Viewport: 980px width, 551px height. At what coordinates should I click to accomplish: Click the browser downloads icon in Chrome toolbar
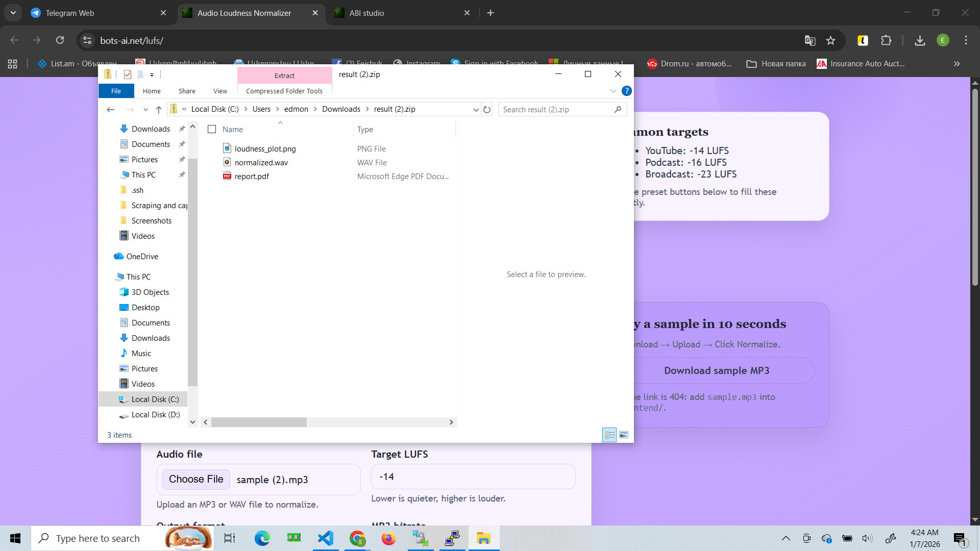tap(920, 40)
